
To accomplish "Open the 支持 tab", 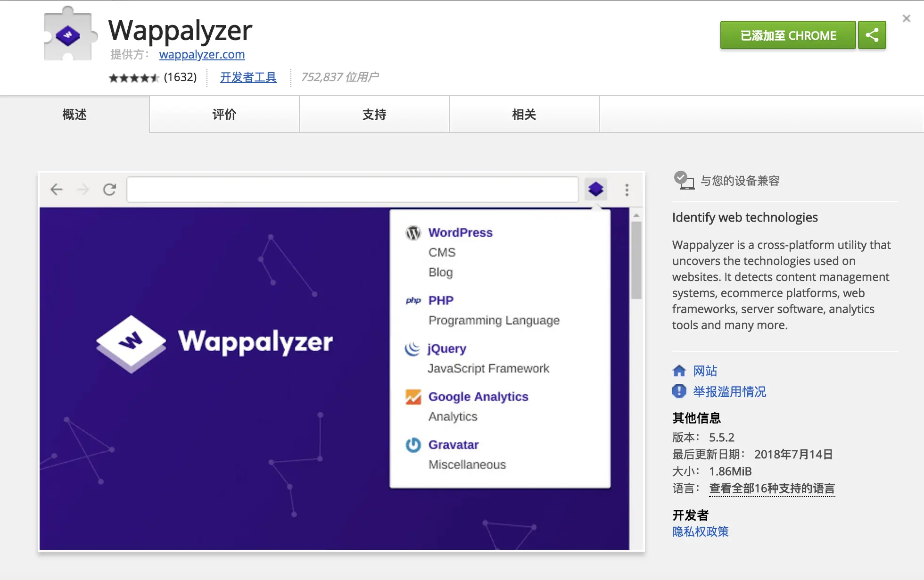I will coord(374,114).
